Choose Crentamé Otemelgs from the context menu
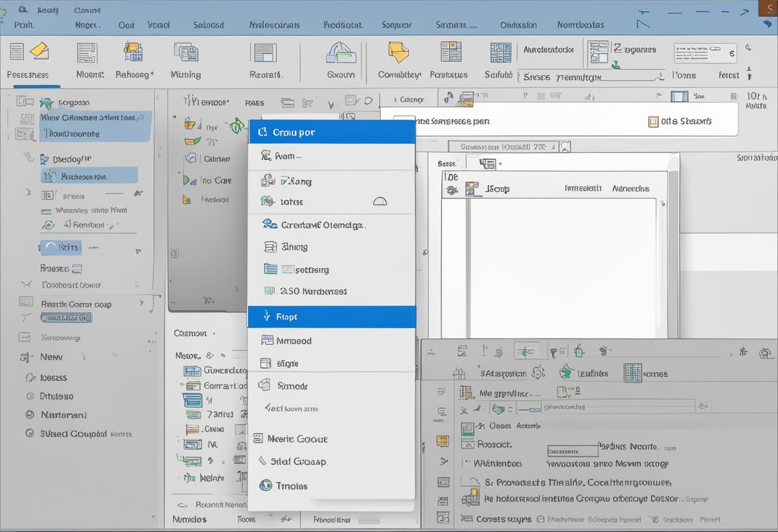778x532 pixels. (x=323, y=224)
